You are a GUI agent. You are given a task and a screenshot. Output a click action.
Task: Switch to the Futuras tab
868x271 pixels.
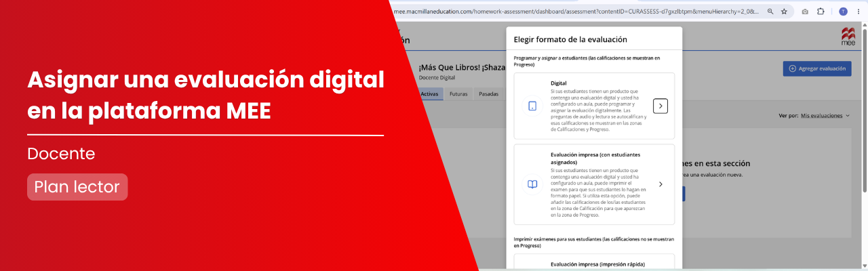[459, 94]
